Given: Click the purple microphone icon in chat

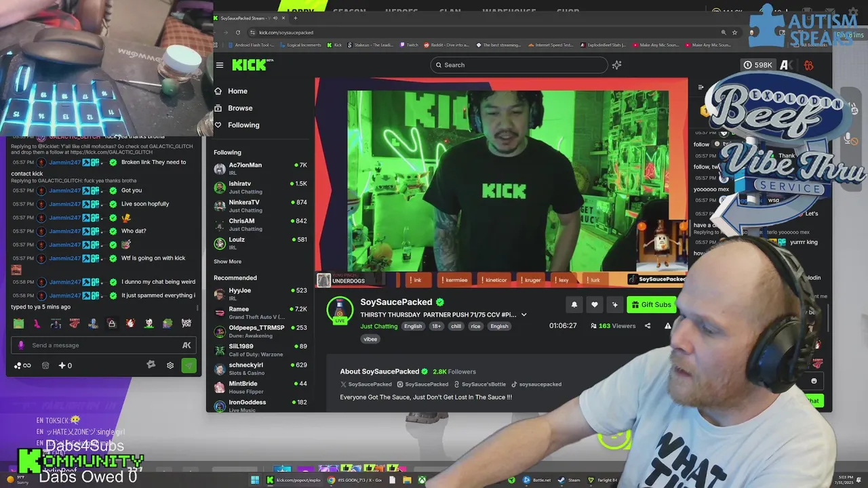Looking at the screenshot, I should (x=21, y=345).
